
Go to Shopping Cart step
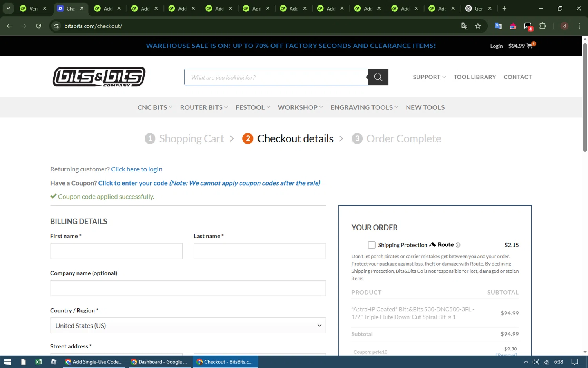(x=184, y=138)
